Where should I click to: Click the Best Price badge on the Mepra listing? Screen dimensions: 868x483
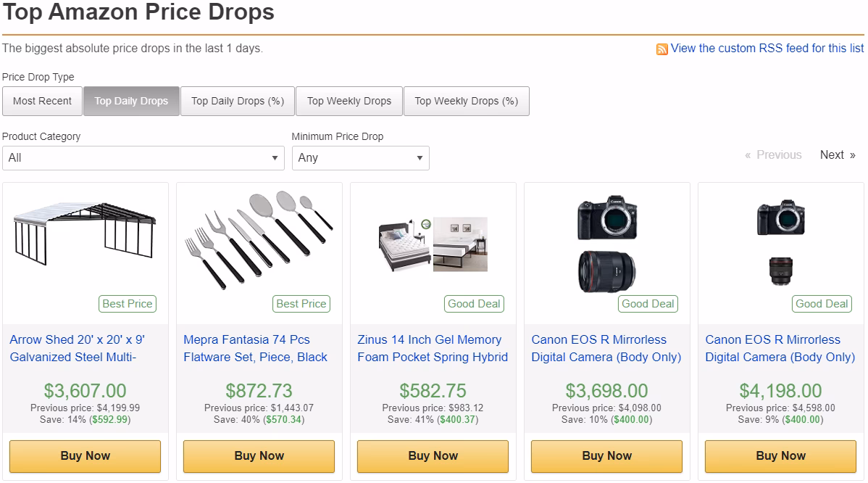click(x=301, y=304)
